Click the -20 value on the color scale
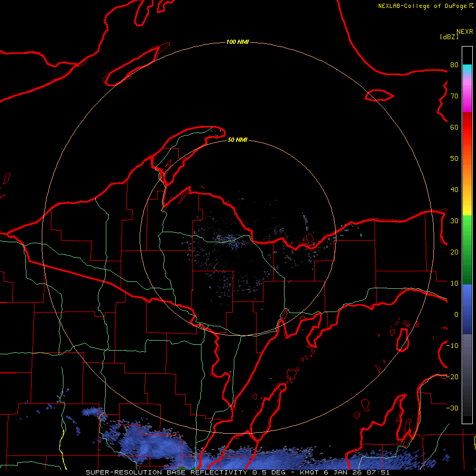 [x=453, y=377]
